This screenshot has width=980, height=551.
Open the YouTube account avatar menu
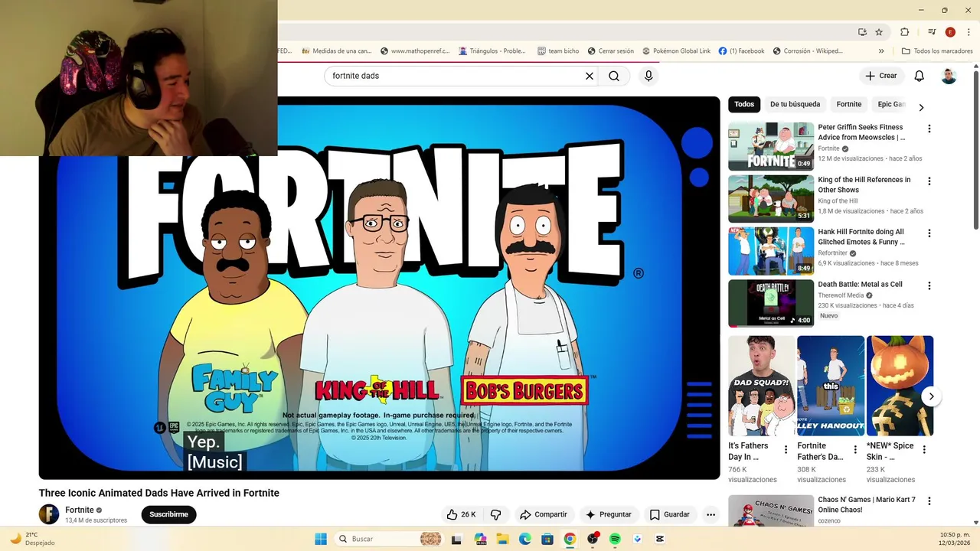point(949,76)
